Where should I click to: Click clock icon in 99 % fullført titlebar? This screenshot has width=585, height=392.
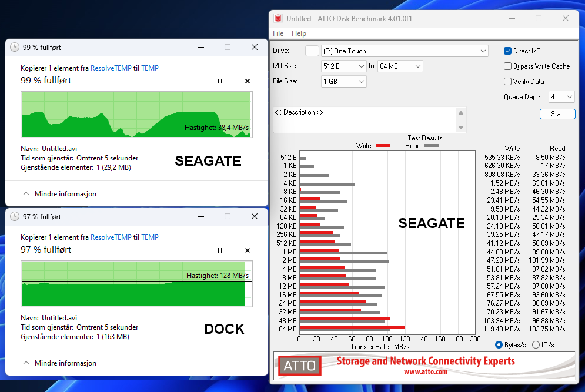(15, 47)
